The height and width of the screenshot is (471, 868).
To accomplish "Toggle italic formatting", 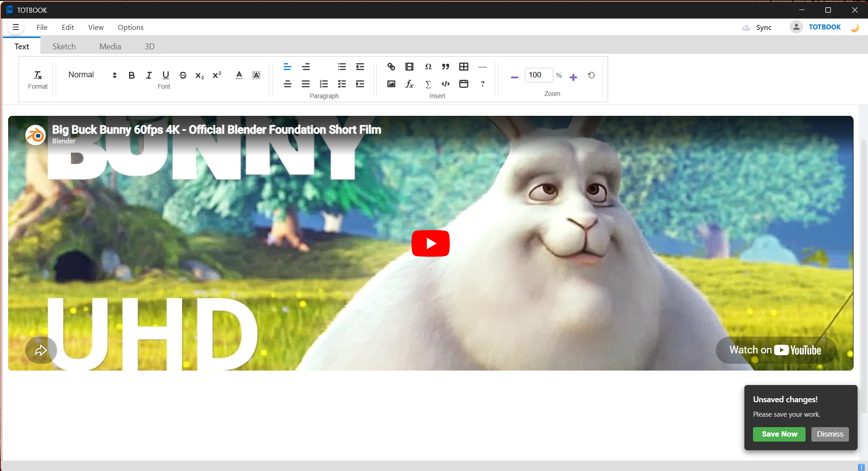I will point(149,75).
